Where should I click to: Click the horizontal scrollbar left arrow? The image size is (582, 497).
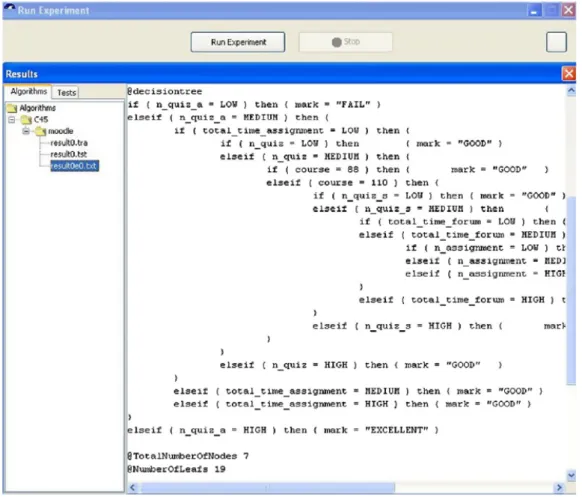click(x=133, y=487)
